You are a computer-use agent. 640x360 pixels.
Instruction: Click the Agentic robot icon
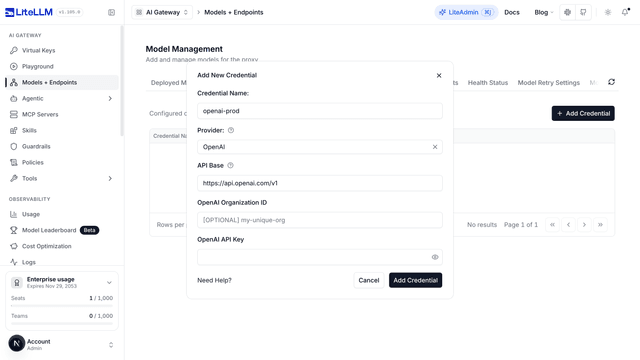point(14,98)
